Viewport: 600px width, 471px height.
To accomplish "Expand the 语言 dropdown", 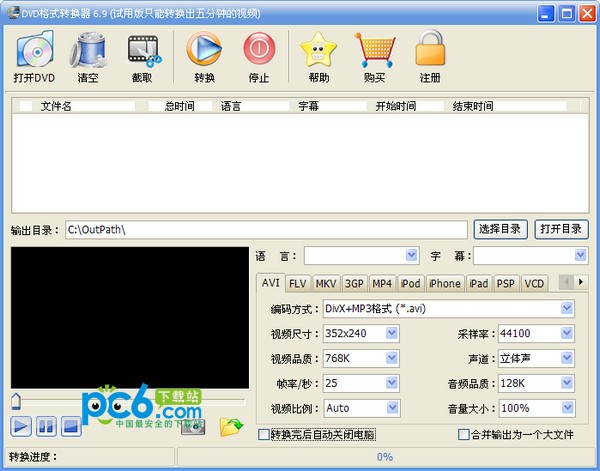I will coord(411,255).
